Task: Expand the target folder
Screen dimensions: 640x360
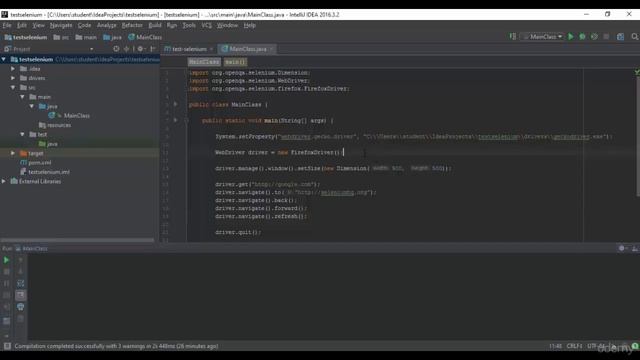Action: [13, 153]
